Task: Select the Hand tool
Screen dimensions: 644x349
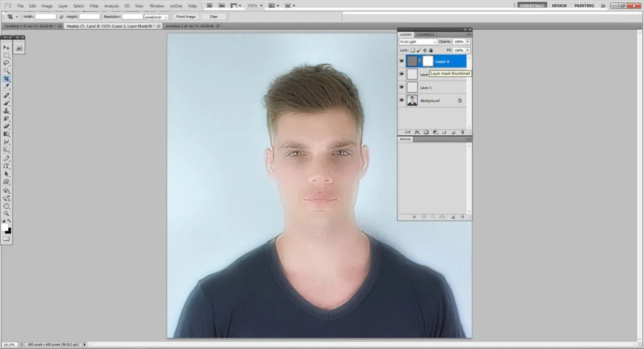Action: pyautogui.click(x=6, y=206)
